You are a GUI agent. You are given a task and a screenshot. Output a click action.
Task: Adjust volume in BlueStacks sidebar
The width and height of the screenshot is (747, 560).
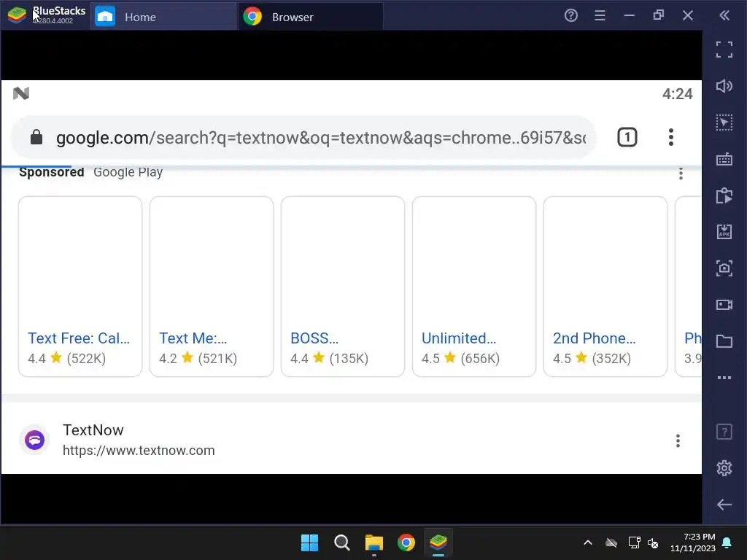pos(724,86)
